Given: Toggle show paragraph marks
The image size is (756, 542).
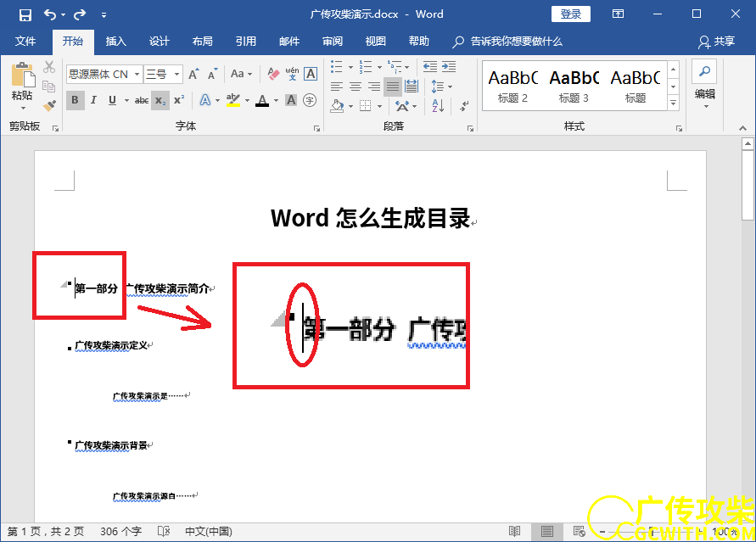Looking at the screenshot, I should 464,105.
